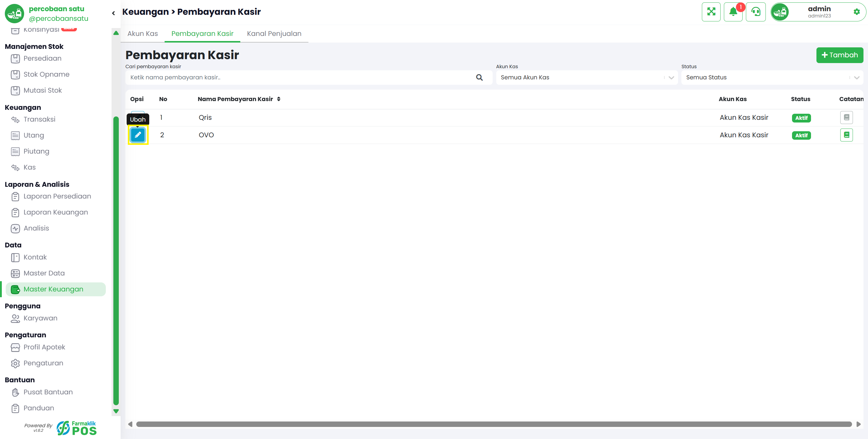The image size is (868, 439).
Task: Open the notification bell icon
Action: (x=733, y=12)
